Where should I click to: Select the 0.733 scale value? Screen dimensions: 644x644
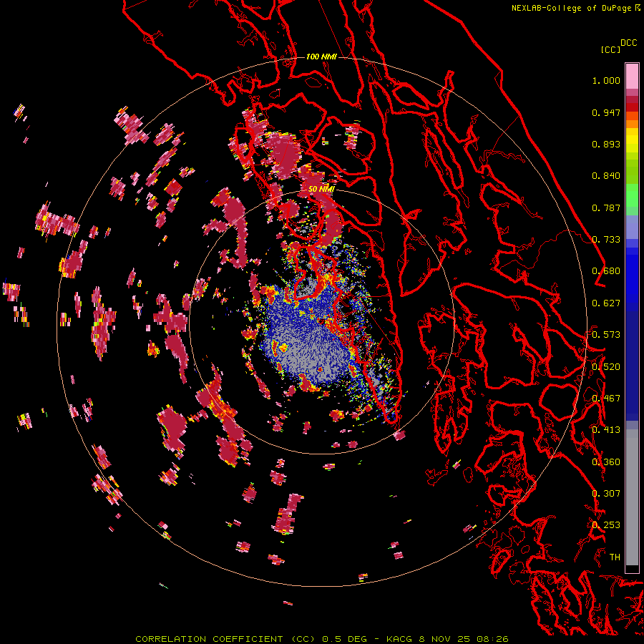(606, 240)
